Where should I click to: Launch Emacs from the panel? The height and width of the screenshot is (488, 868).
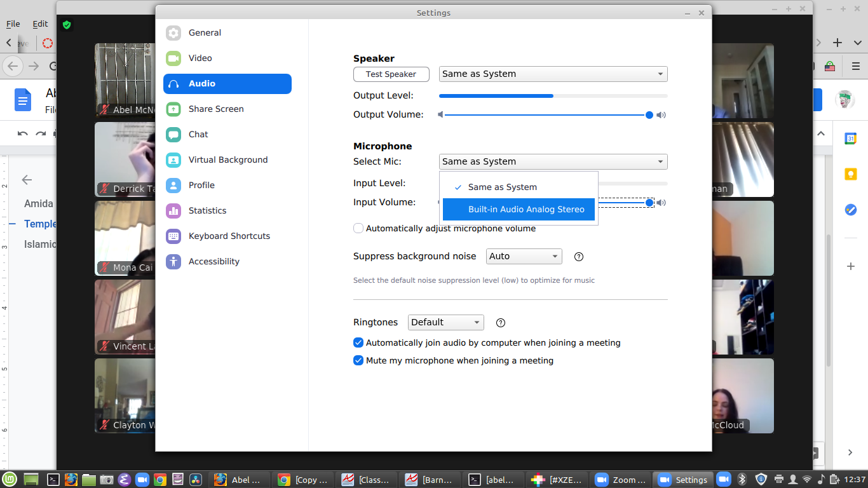pos(125,480)
